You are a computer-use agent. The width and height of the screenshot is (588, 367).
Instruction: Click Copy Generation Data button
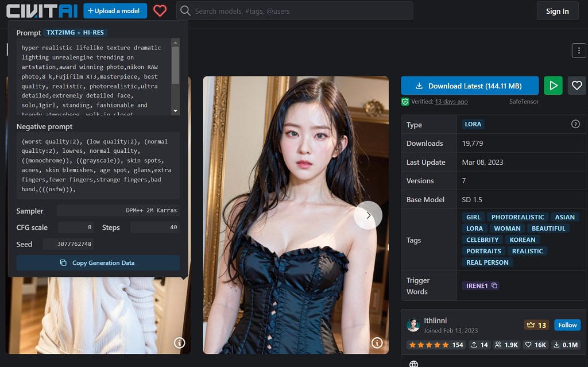98,263
